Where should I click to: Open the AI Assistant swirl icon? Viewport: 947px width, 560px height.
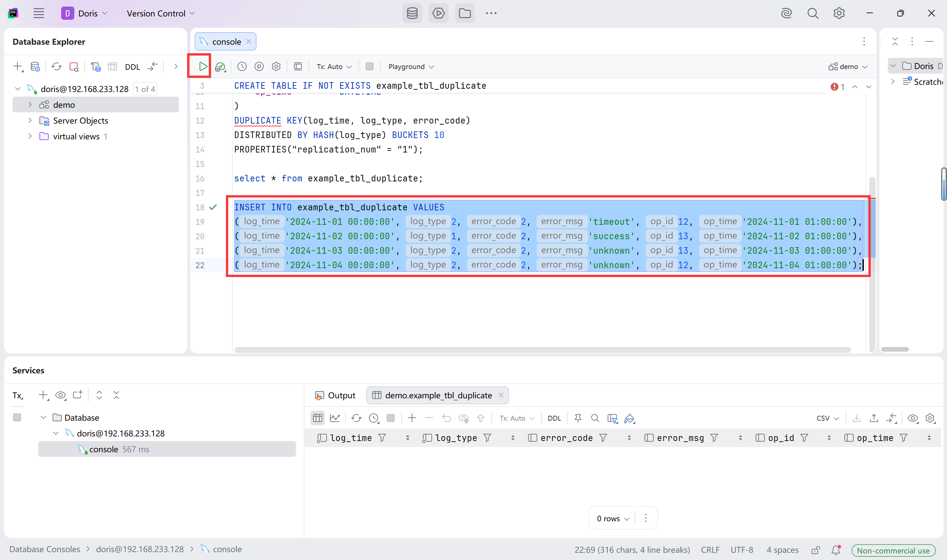786,13
